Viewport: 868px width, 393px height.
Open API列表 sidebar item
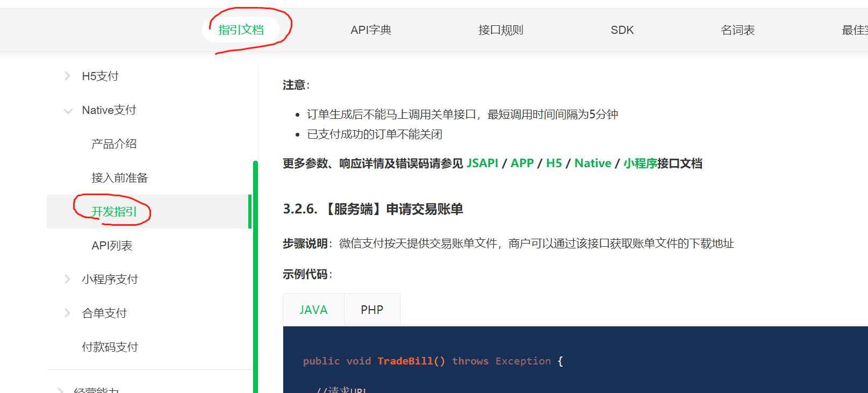coord(112,245)
